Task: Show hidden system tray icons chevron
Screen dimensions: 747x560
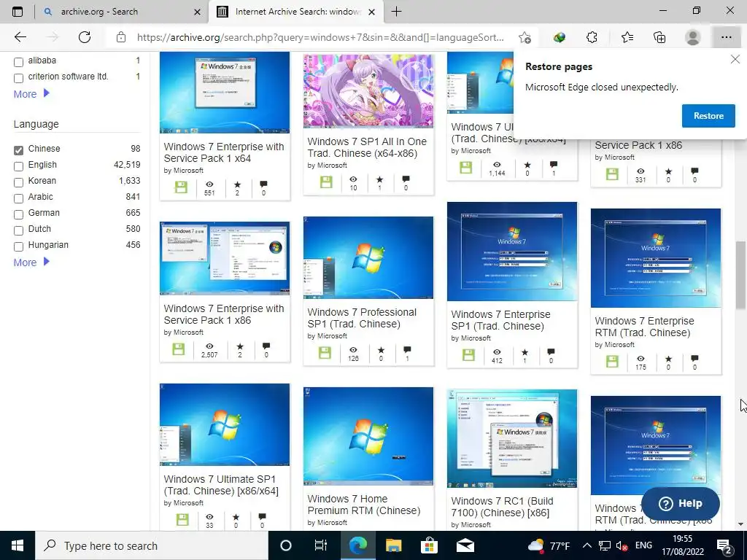Action: 587,545
